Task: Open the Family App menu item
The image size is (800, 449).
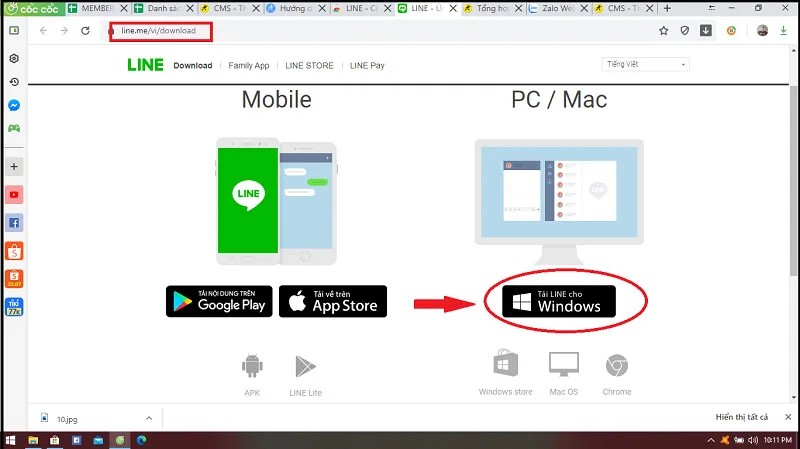Action: point(248,65)
